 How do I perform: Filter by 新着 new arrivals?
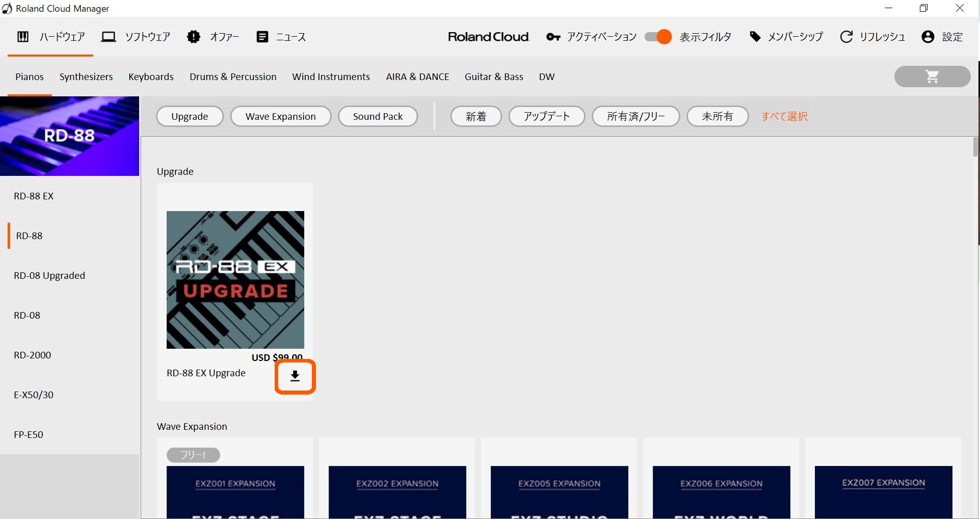pyautogui.click(x=476, y=116)
